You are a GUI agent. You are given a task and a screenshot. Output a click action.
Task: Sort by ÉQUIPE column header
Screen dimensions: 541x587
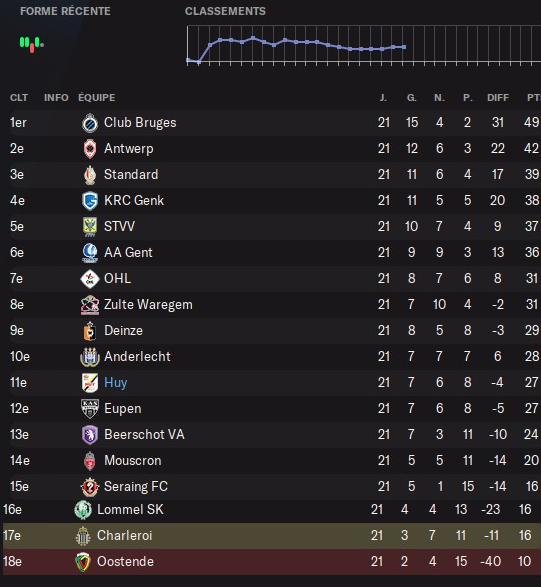(x=97, y=97)
